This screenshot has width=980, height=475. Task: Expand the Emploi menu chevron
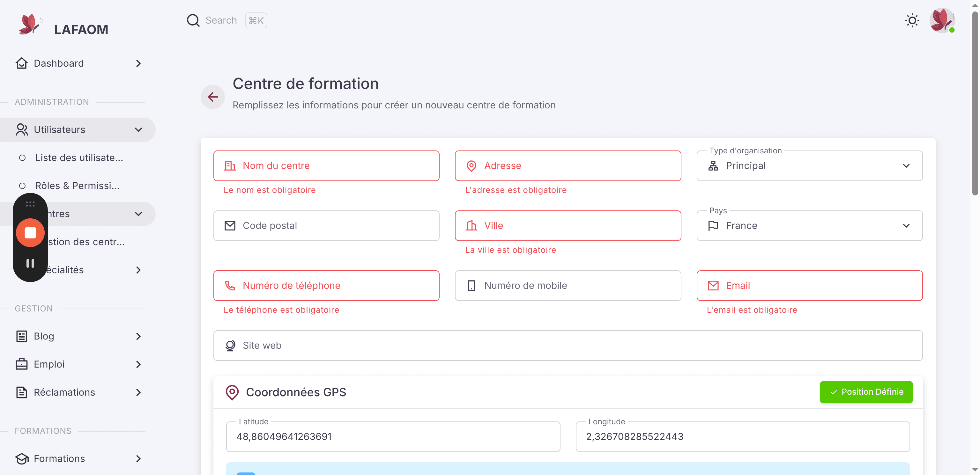[138, 364]
